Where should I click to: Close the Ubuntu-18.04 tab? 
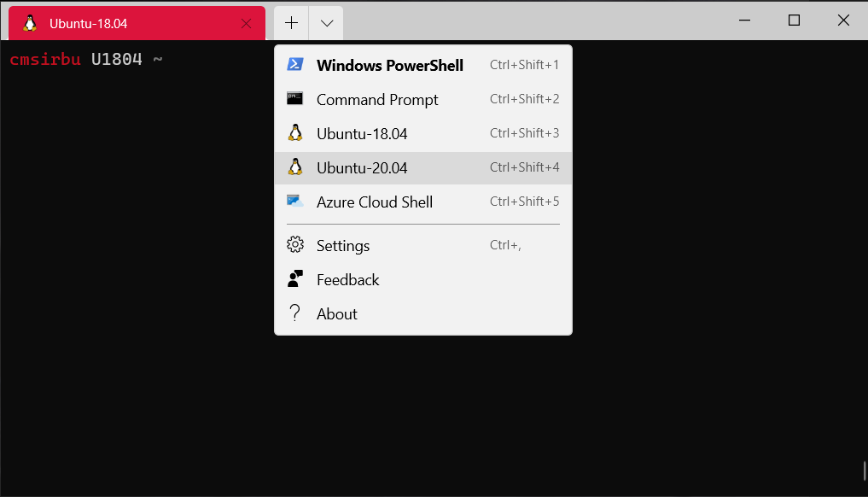[247, 23]
